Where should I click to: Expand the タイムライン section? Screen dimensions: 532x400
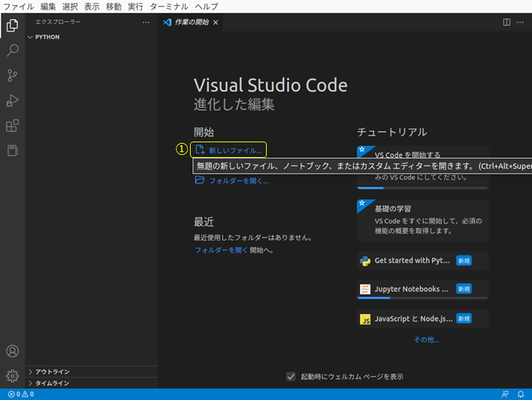click(x=30, y=383)
